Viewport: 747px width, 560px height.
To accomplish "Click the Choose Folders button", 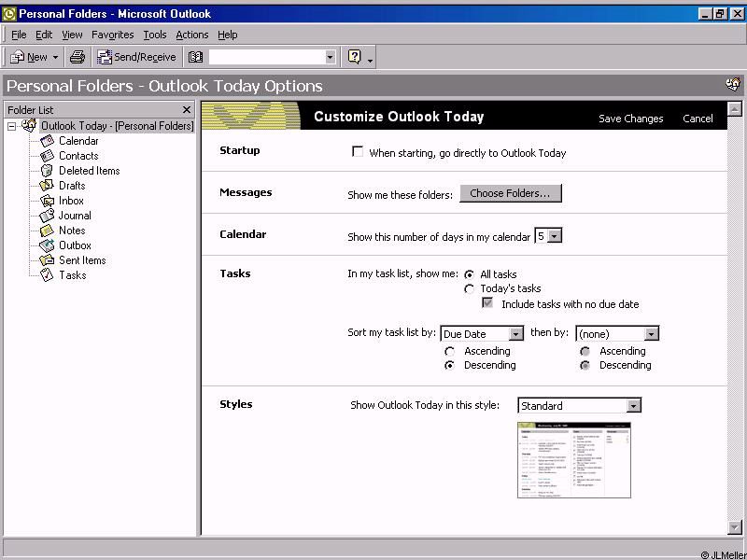I will [x=510, y=193].
